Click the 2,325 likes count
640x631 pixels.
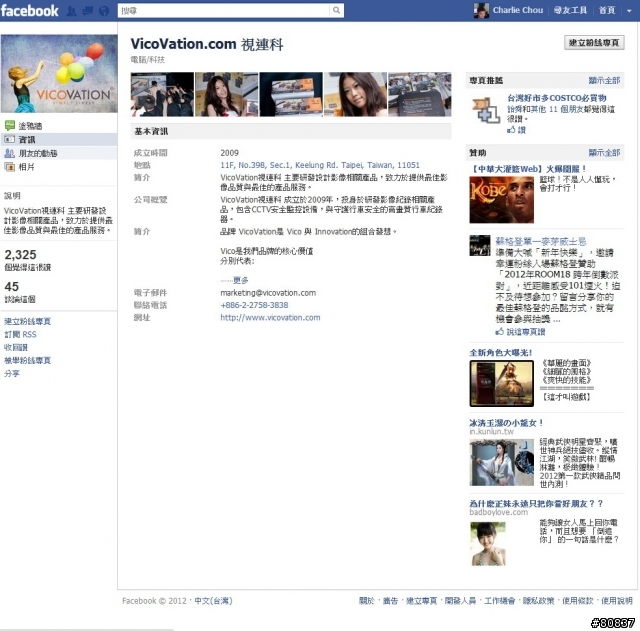pyautogui.click(x=20, y=255)
